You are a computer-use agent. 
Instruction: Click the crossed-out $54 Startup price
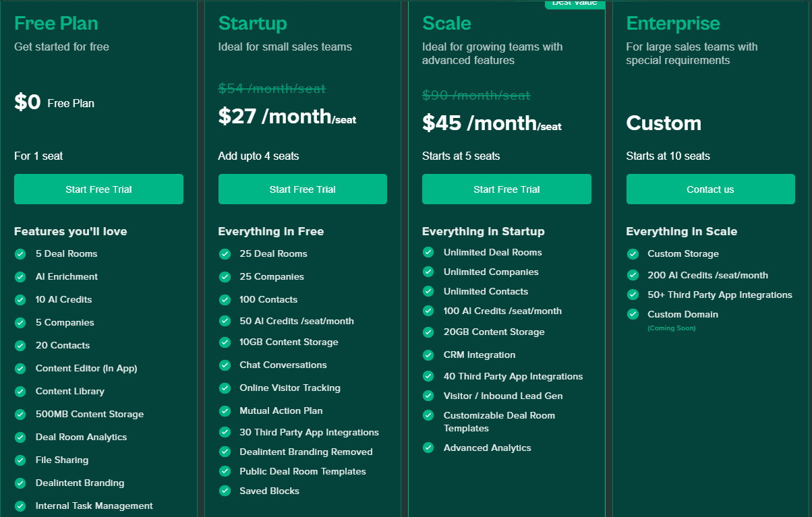[271, 88]
